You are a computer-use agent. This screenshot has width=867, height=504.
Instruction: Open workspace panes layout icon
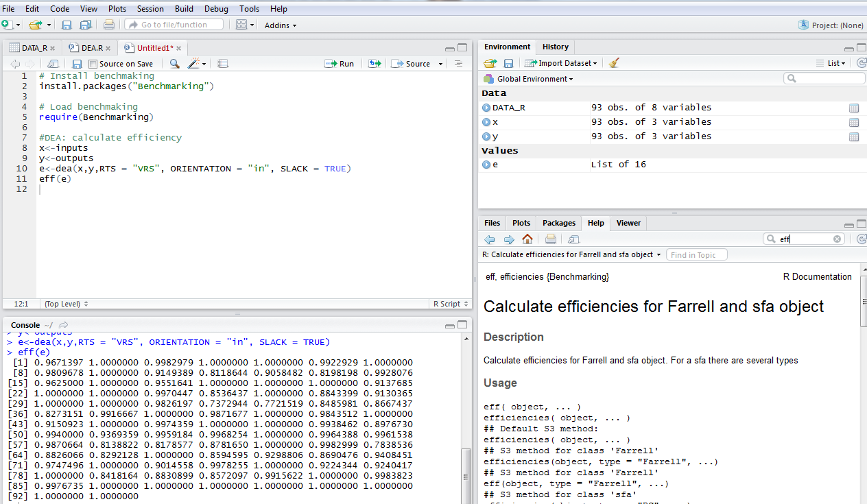tap(241, 25)
